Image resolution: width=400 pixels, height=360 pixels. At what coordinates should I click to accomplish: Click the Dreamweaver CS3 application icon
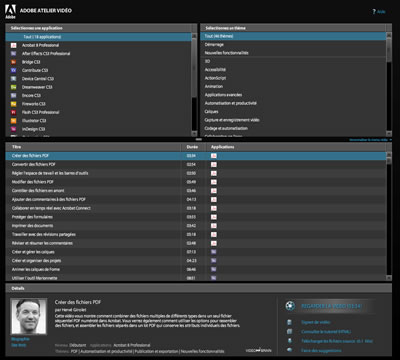14,87
